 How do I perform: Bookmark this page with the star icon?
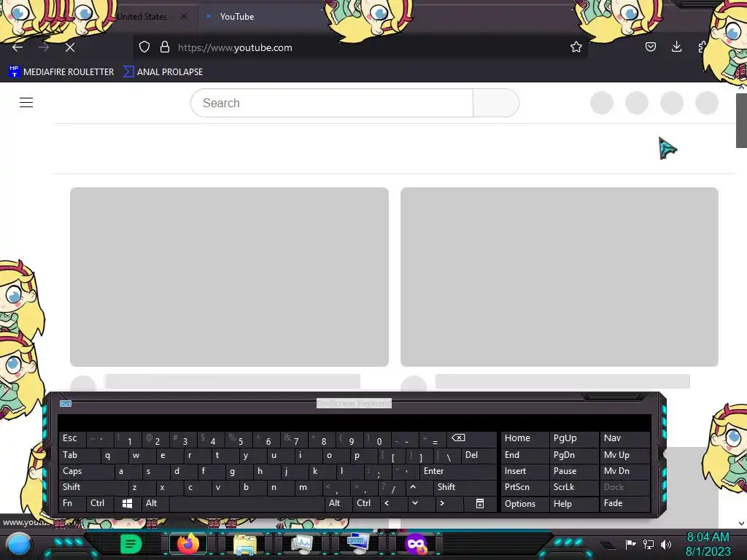[576, 47]
